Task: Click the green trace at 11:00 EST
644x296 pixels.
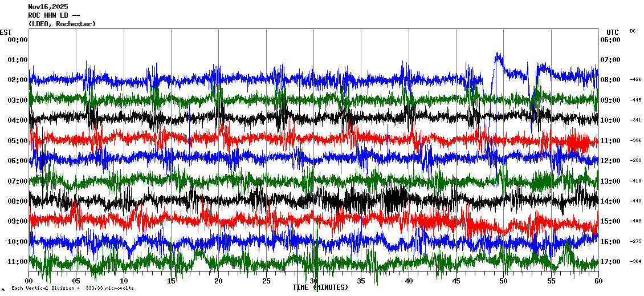Action: click(256, 262)
